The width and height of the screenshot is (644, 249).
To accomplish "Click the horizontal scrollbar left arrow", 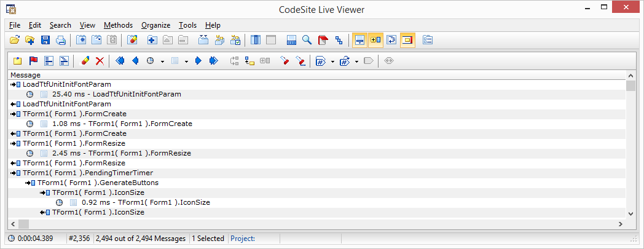I will coord(13,224).
